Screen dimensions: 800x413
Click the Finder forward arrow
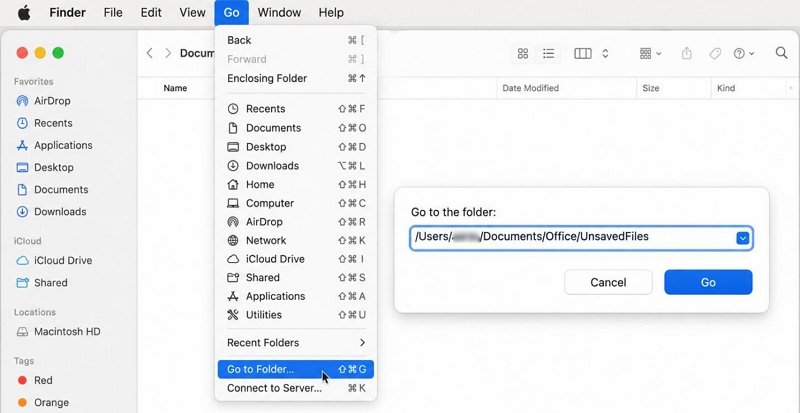pos(168,53)
